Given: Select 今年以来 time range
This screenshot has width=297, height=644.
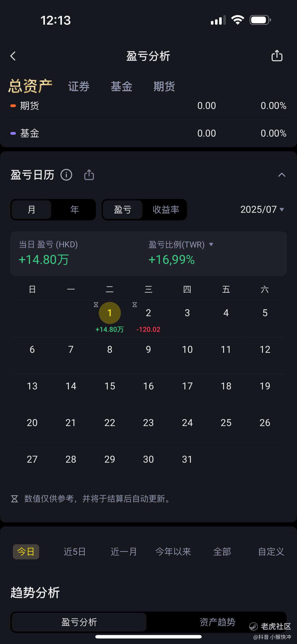Looking at the screenshot, I should click(x=173, y=551).
